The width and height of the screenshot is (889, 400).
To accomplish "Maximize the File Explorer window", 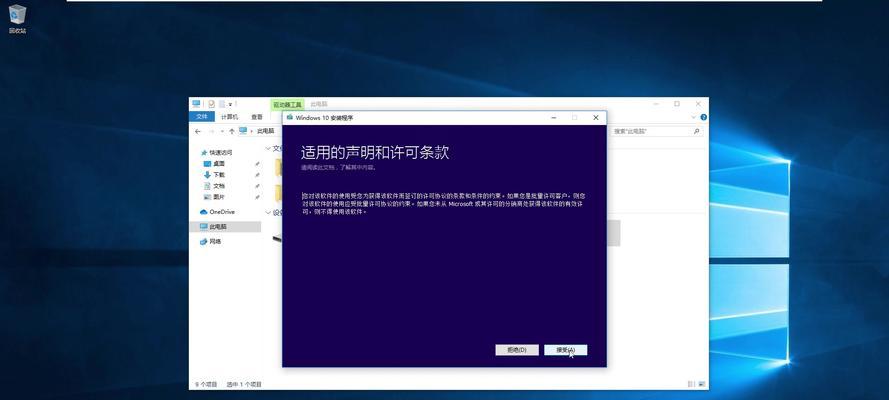I will click(677, 104).
